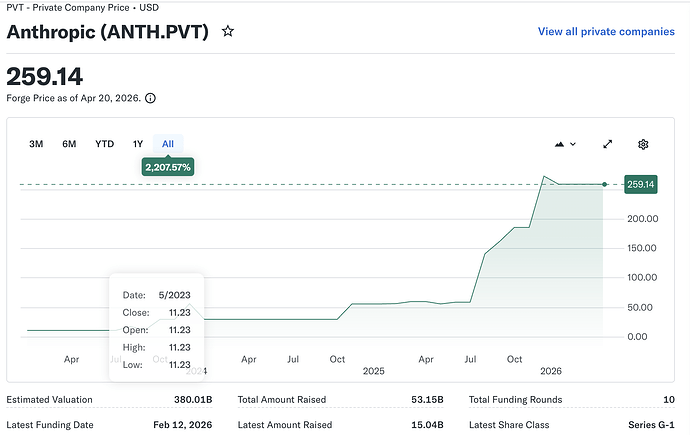Add Anthropic to watchlist via star icon
690x435 pixels.
228,31
